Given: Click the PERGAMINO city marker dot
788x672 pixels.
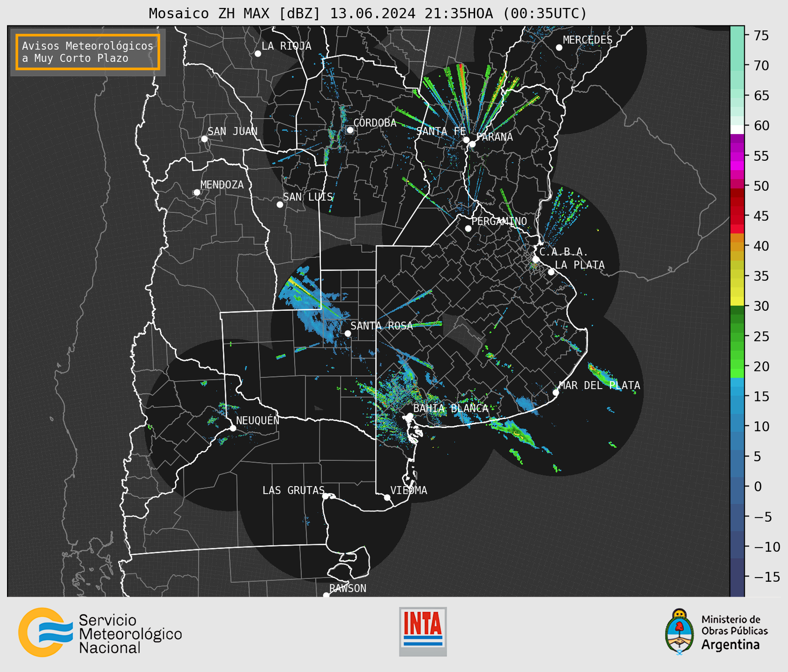Looking at the screenshot, I should tap(468, 229).
